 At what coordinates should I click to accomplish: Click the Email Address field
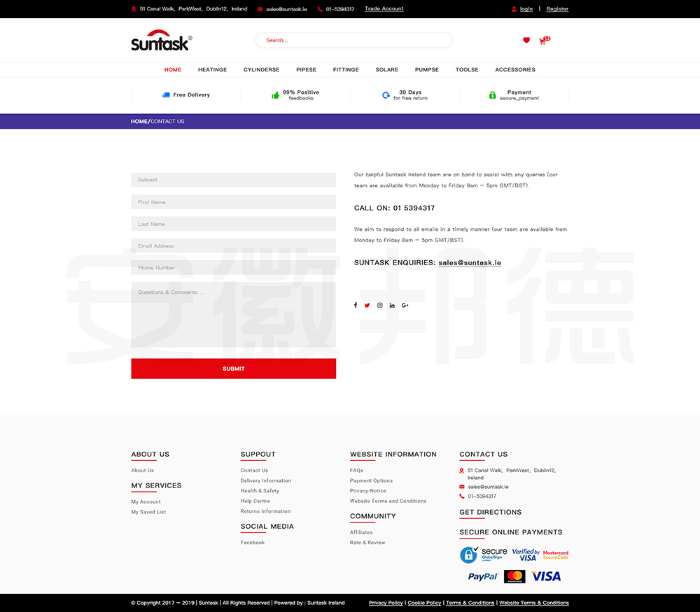[233, 246]
